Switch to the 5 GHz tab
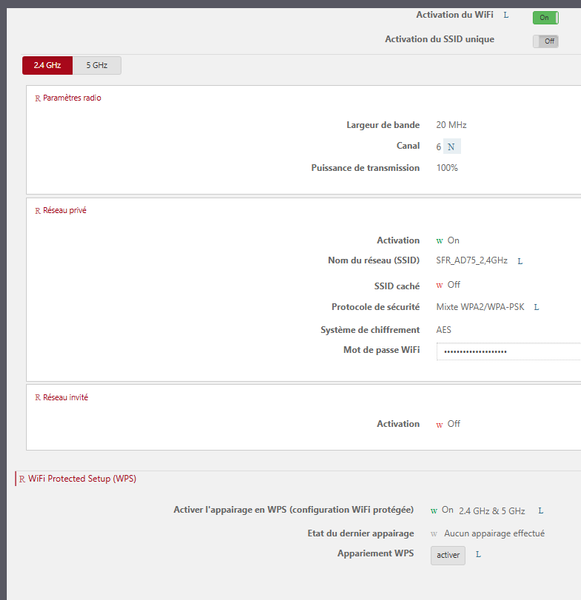This screenshot has height=600, width=581. coord(97,65)
